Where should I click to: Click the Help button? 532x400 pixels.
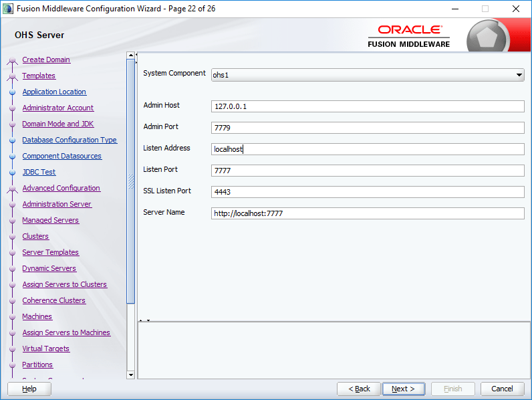[29, 389]
